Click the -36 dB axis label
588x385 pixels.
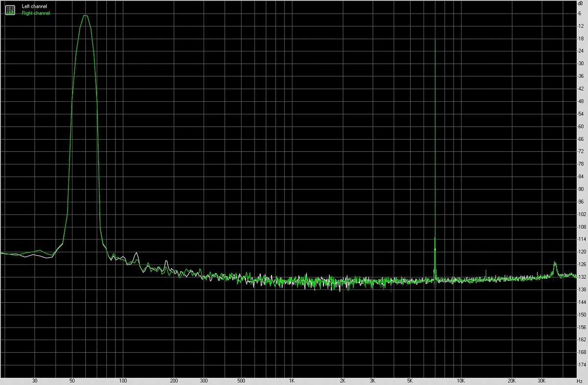581,76
